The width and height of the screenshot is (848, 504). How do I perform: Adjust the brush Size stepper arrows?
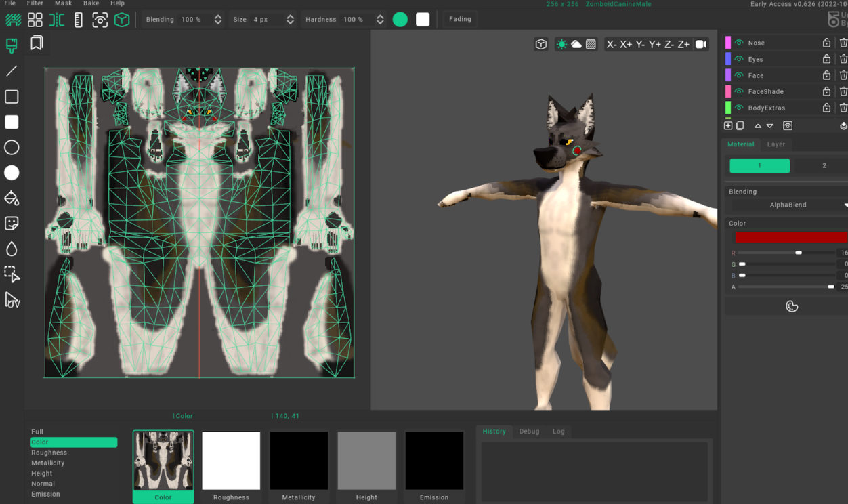coord(291,20)
